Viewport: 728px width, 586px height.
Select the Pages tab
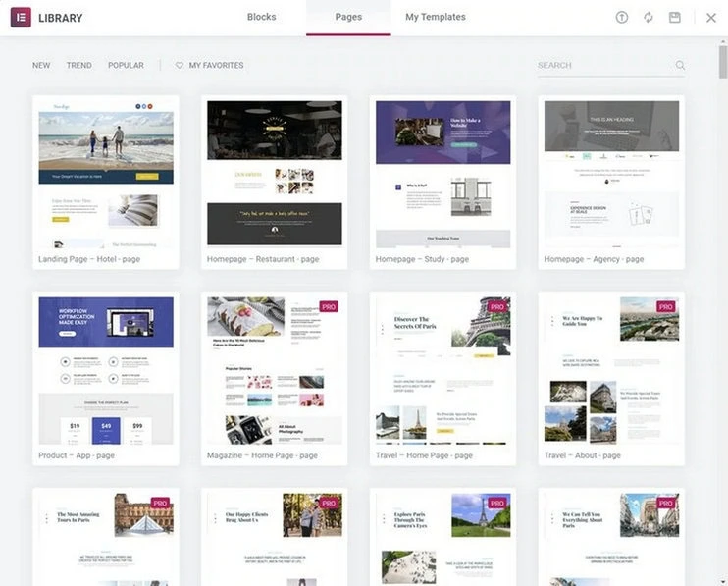click(x=348, y=17)
